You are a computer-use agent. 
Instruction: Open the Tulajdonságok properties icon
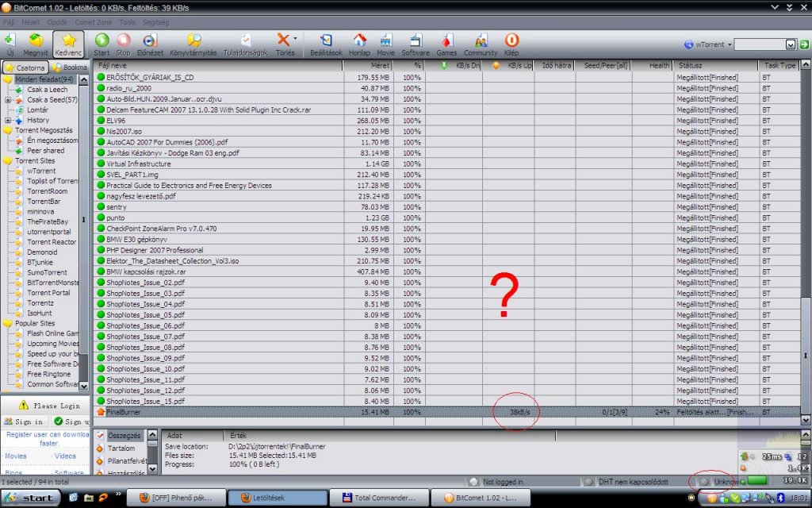tap(246, 40)
